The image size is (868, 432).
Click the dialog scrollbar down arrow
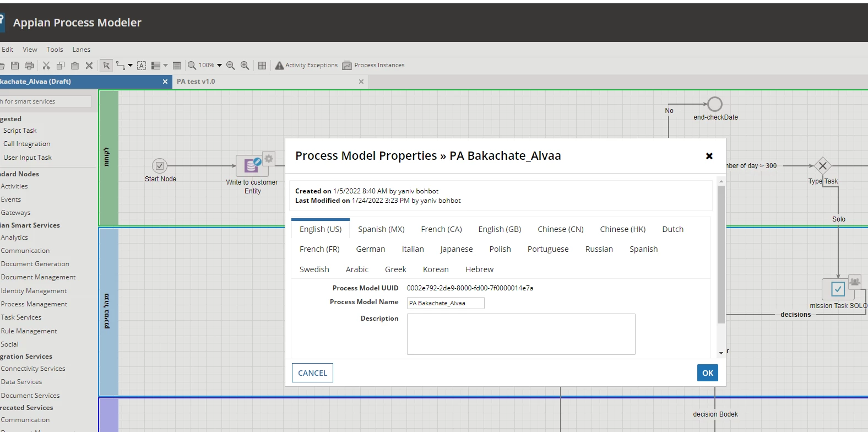tap(721, 353)
